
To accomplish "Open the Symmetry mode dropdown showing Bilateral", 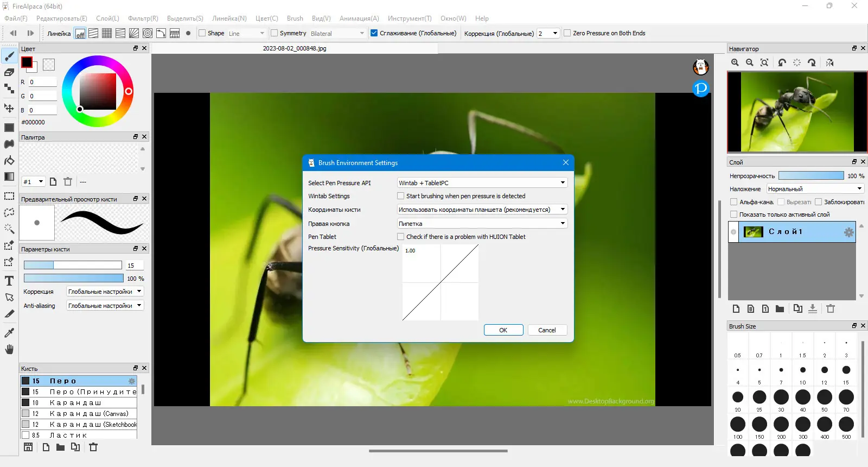I will coord(337,33).
